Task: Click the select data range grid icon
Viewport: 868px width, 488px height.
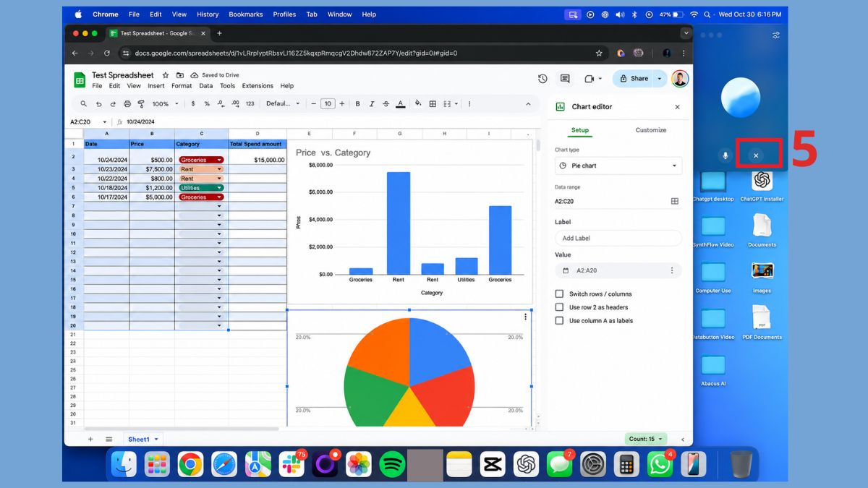Action: [x=675, y=202]
